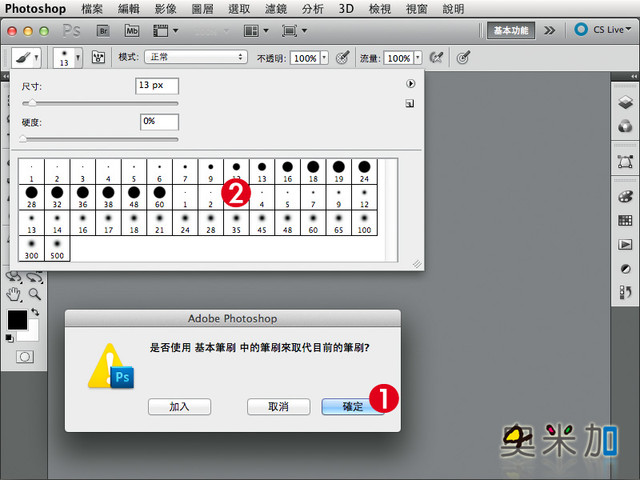This screenshot has height=480, width=640.
Task: Select the Hand tool
Action: coord(14,294)
